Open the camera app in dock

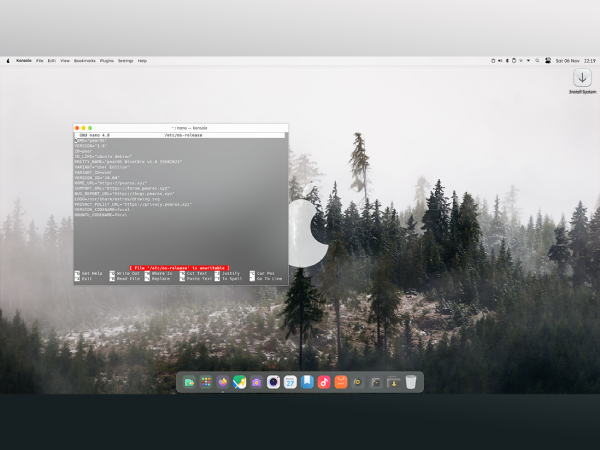coord(256,382)
